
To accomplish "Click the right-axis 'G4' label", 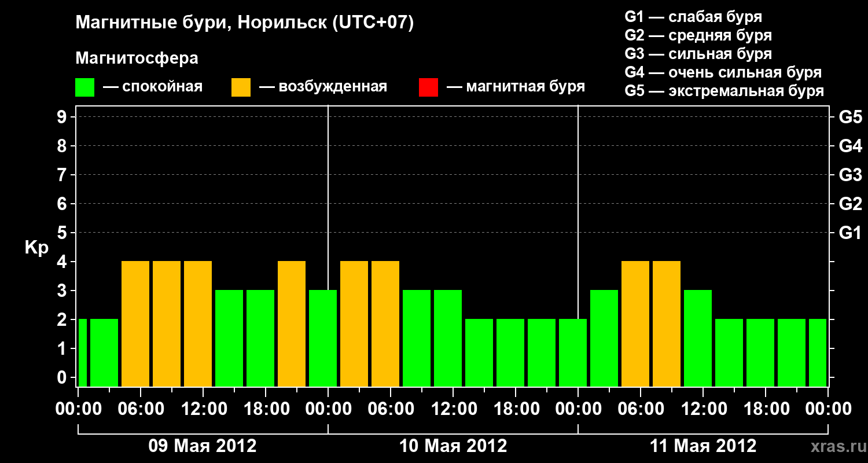I will click(851, 146).
